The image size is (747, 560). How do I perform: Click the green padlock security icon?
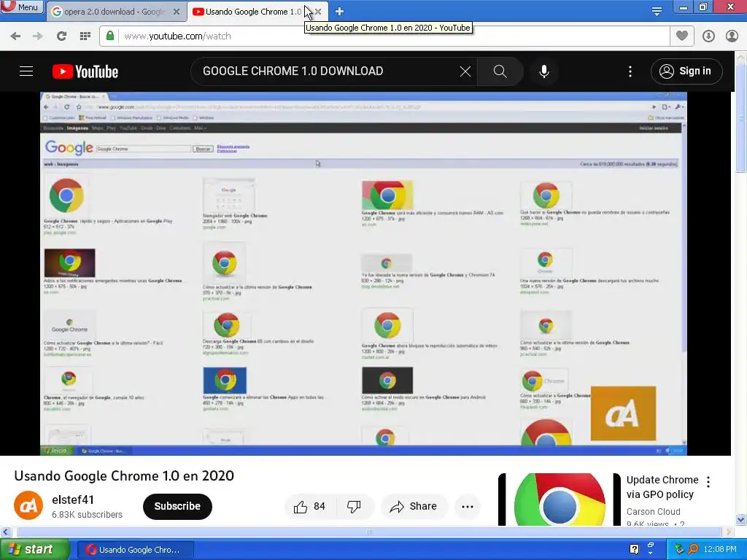coord(110,36)
